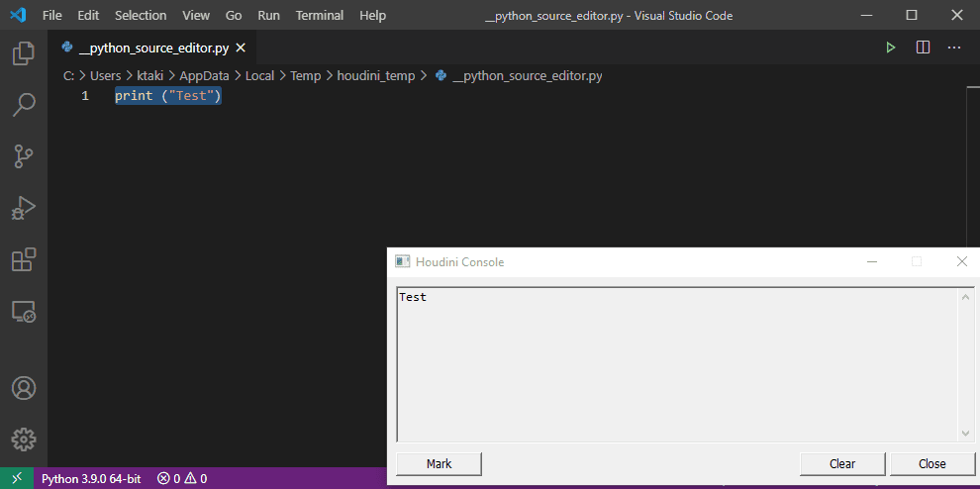Click the print ("Test") code line
Viewport: 980px width, 489px height.
tap(168, 96)
